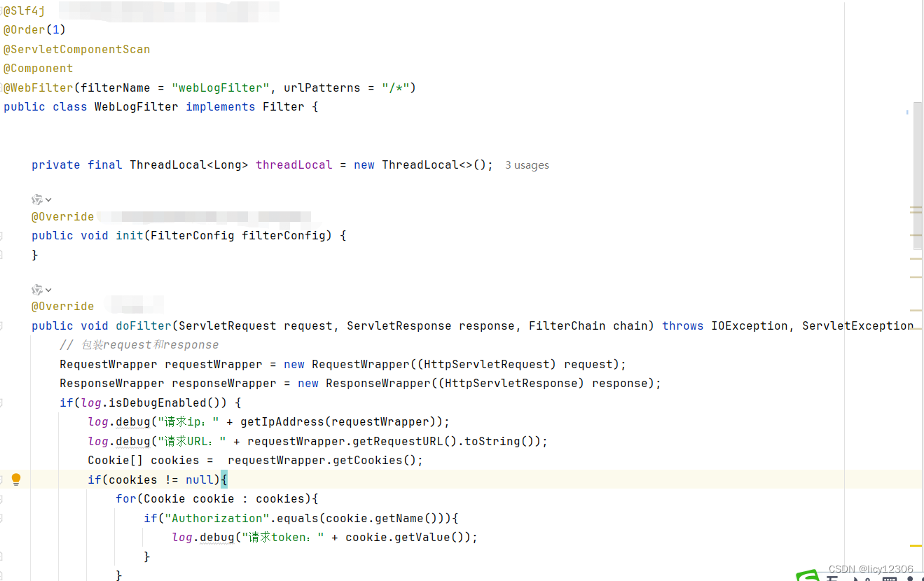This screenshot has width=924, height=581.
Task: Click the "// 包装request和response" comment
Action: click(x=139, y=345)
